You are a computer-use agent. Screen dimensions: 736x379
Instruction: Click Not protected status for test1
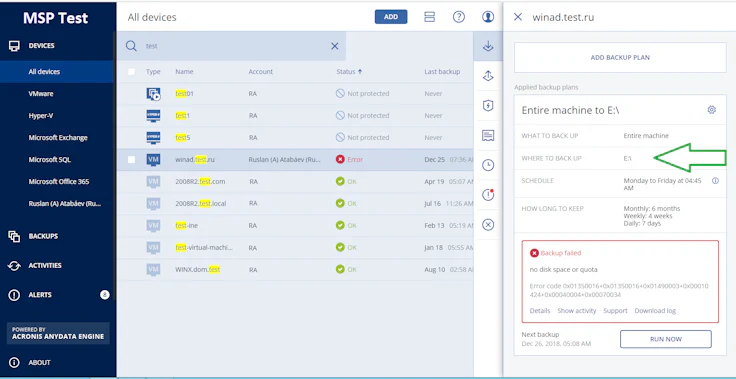point(362,116)
